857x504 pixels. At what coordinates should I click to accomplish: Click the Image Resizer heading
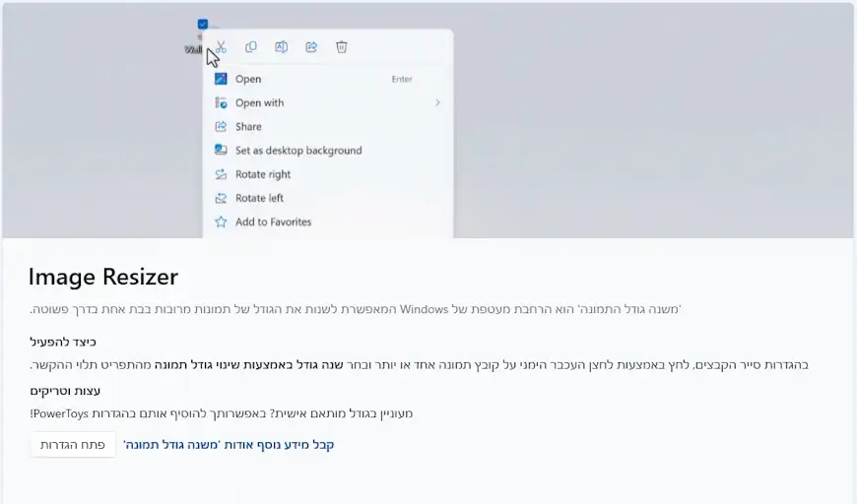[x=103, y=277]
